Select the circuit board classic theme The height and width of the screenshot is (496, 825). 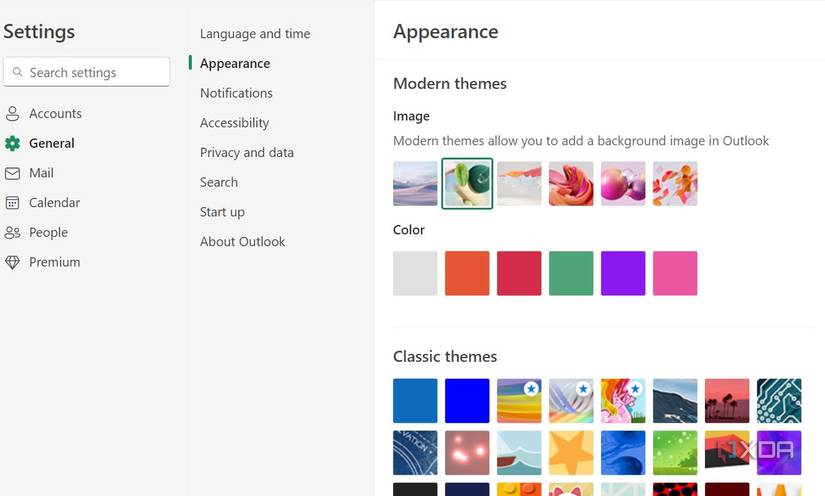779,401
